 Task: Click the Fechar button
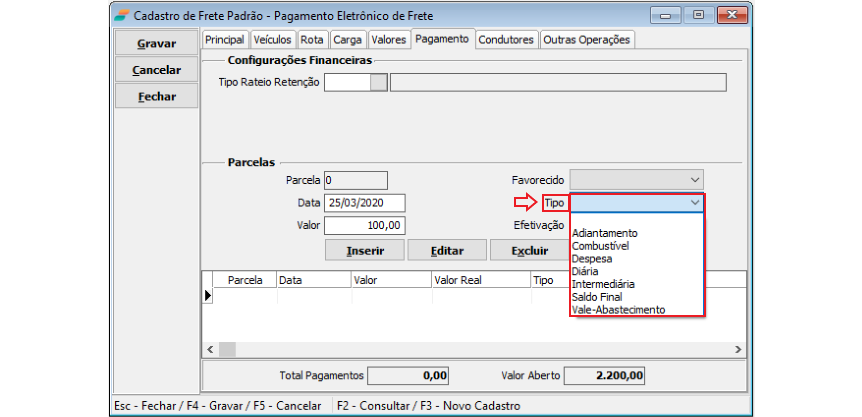156,97
